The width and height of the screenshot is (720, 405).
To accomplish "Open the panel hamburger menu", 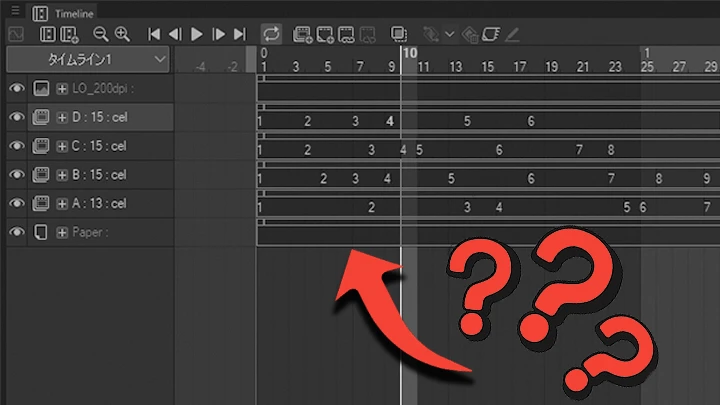I will (x=15, y=10).
